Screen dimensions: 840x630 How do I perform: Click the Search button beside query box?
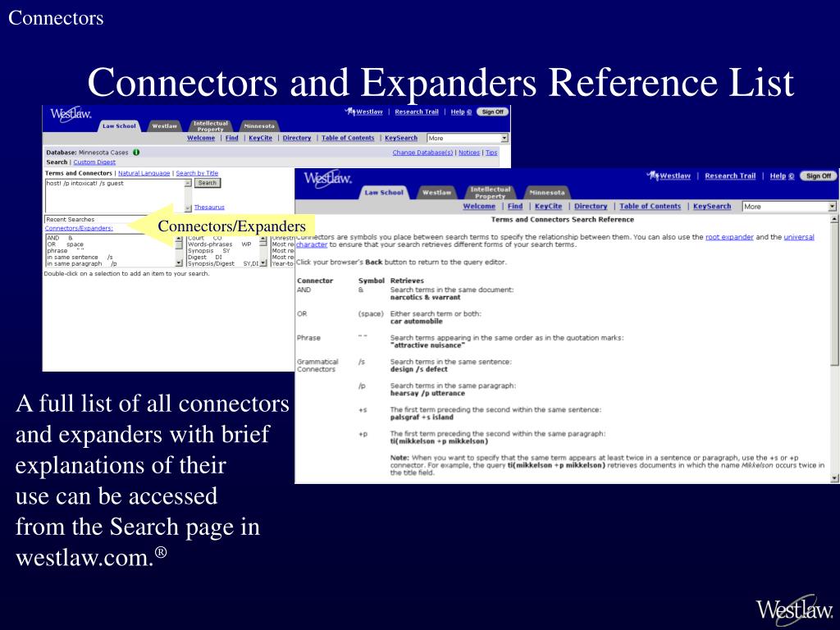[208, 183]
